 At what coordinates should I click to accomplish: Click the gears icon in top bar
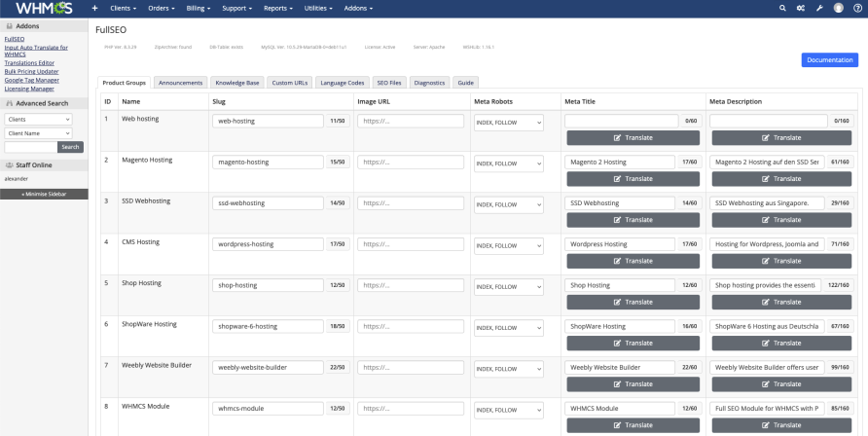801,8
